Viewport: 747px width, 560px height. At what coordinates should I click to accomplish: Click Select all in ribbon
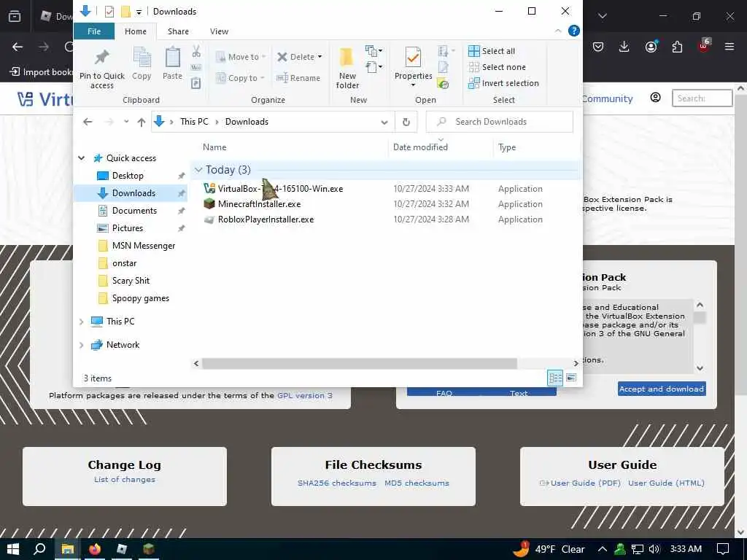(492, 51)
